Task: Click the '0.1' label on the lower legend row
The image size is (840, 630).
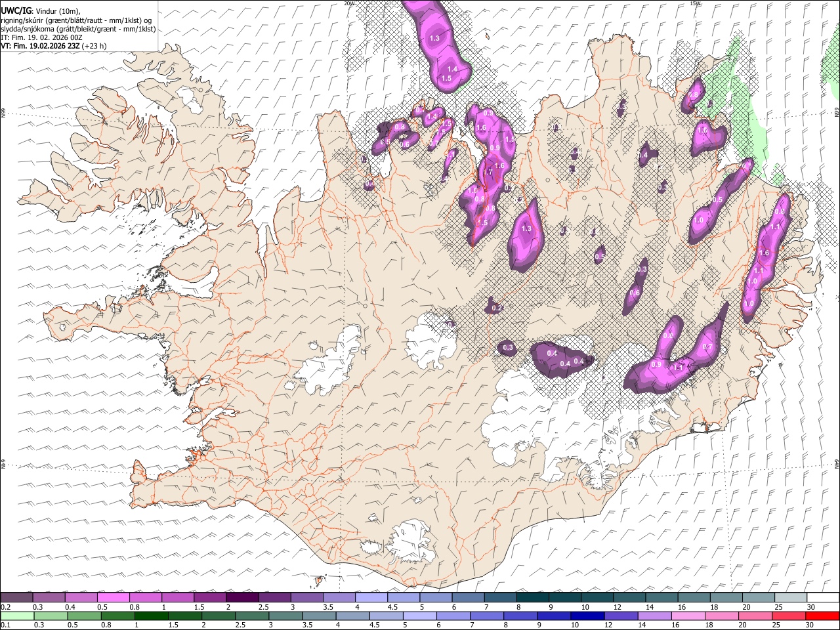Action: pos(5,625)
